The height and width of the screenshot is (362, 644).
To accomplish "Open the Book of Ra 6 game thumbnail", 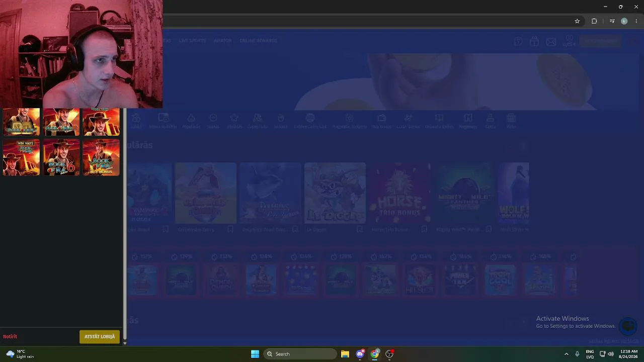I will pos(61,157).
